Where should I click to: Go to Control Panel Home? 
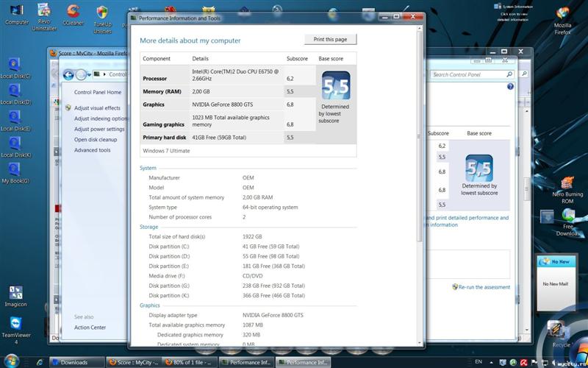coord(98,92)
